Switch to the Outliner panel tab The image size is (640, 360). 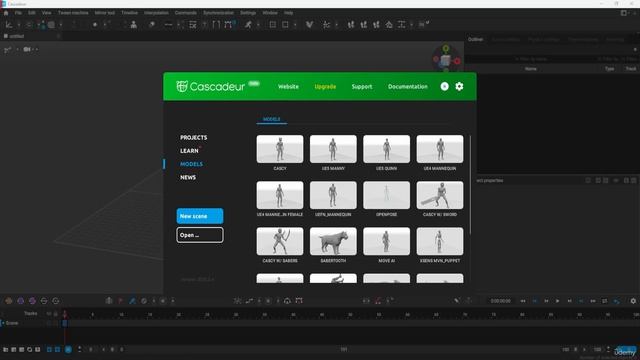pos(476,39)
